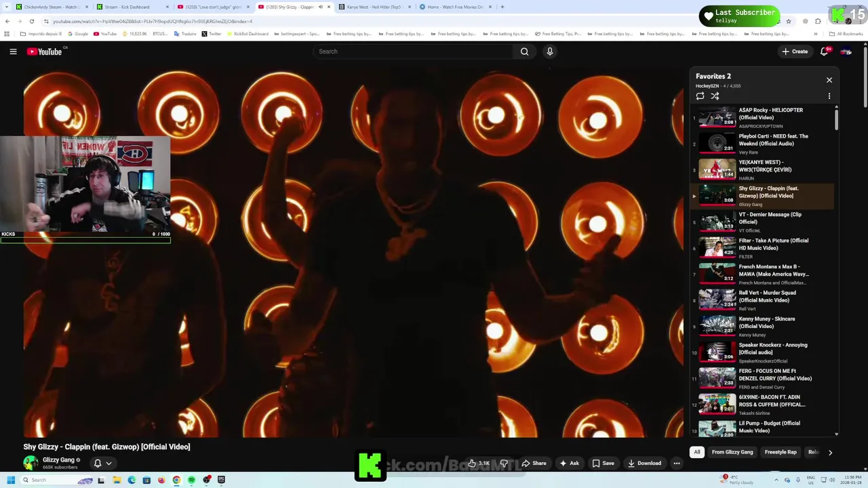Select Freestyle Rap chip
Image resolution: width=868 pixels, height=488 pixels.
[x=781, y=452]
